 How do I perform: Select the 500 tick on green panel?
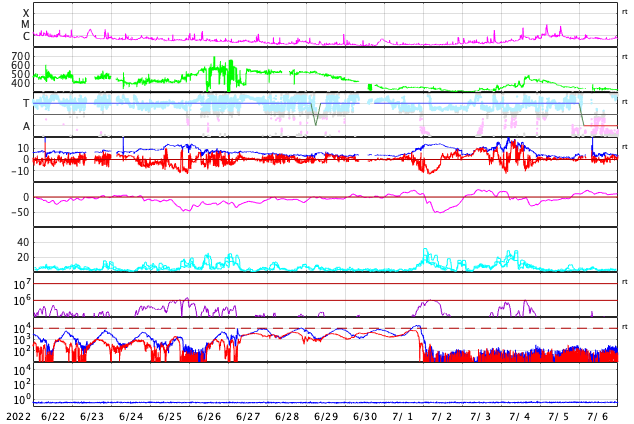(x=21, y=74)
